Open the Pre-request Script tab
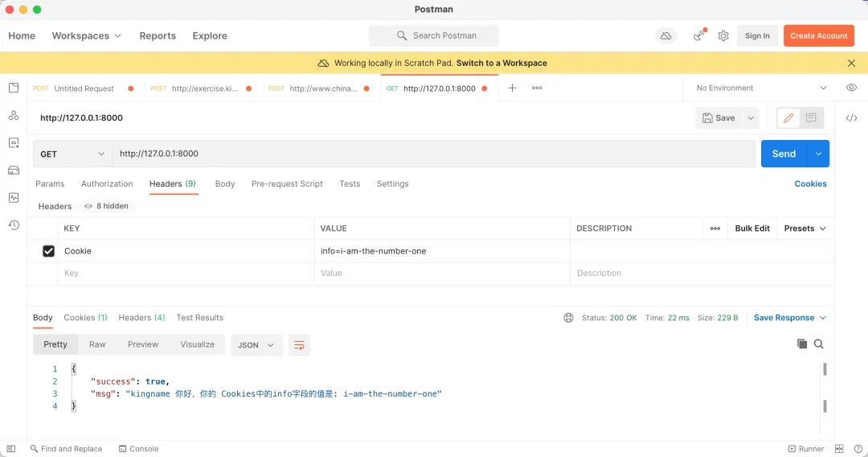This screenshot has height=457, width=868. 287,184
